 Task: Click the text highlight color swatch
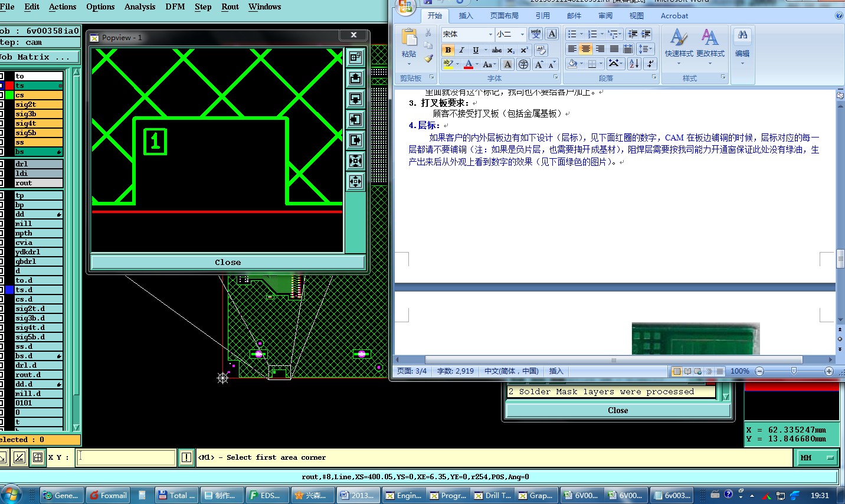pos(448,64)
